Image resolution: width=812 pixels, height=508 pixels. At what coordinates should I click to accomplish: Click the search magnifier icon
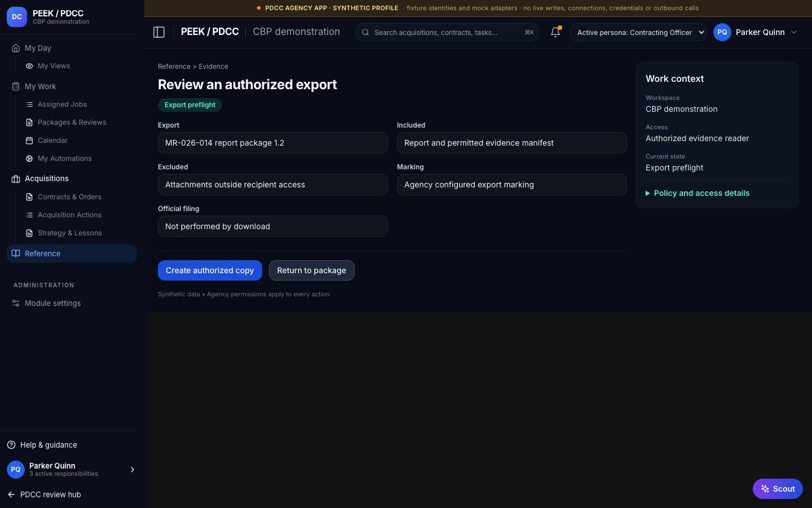pos(365,33)
